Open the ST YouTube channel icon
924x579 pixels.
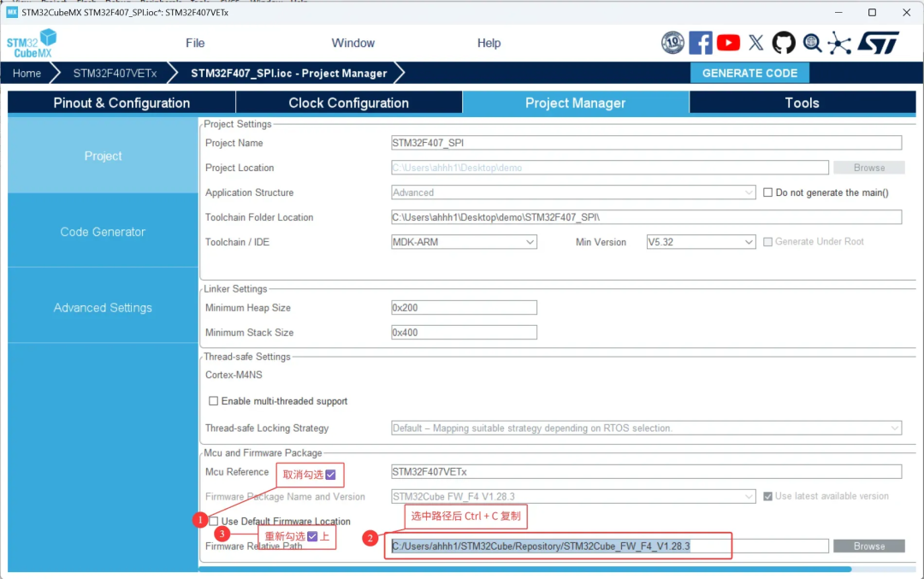(728, 43)
